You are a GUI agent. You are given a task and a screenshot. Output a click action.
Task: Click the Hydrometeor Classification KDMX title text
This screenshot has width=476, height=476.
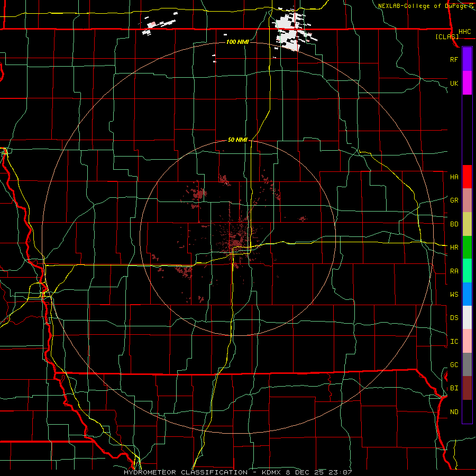point(237,472)
